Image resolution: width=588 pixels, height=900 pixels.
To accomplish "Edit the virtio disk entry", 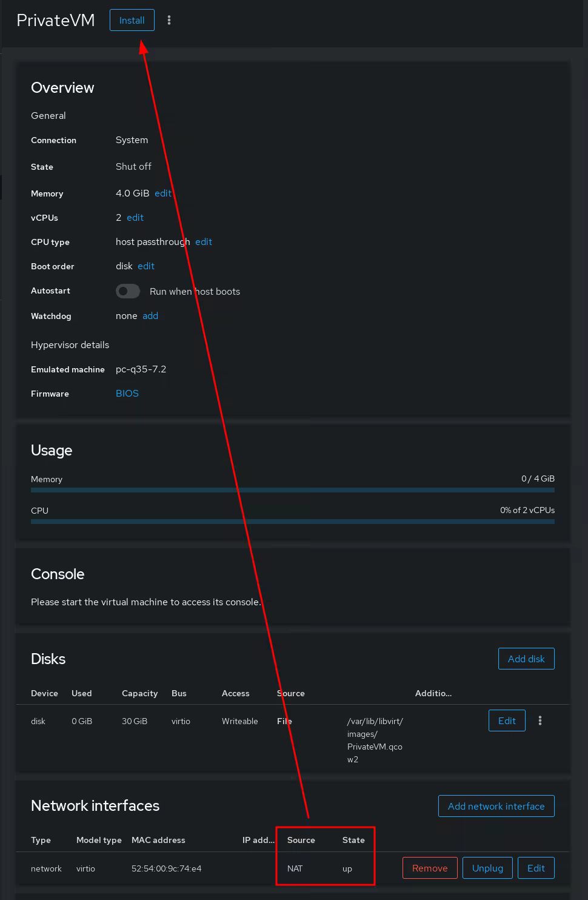I will pos(506,720).
